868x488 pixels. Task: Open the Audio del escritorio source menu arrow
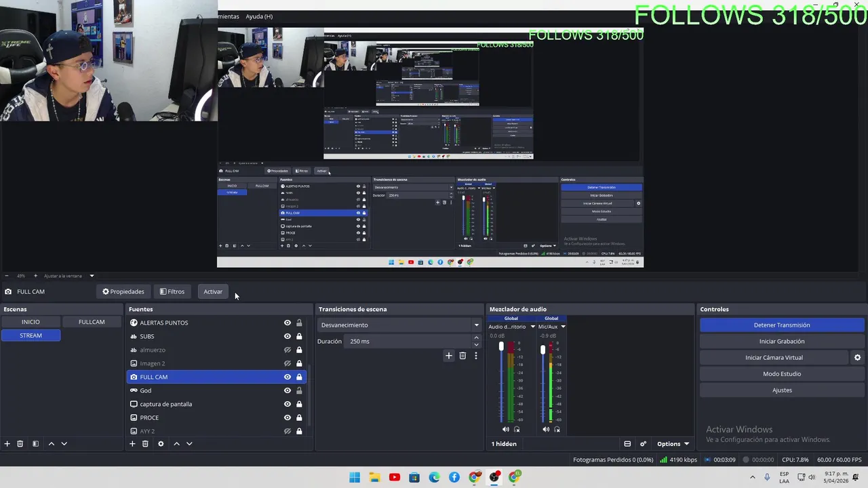point(533,327)
